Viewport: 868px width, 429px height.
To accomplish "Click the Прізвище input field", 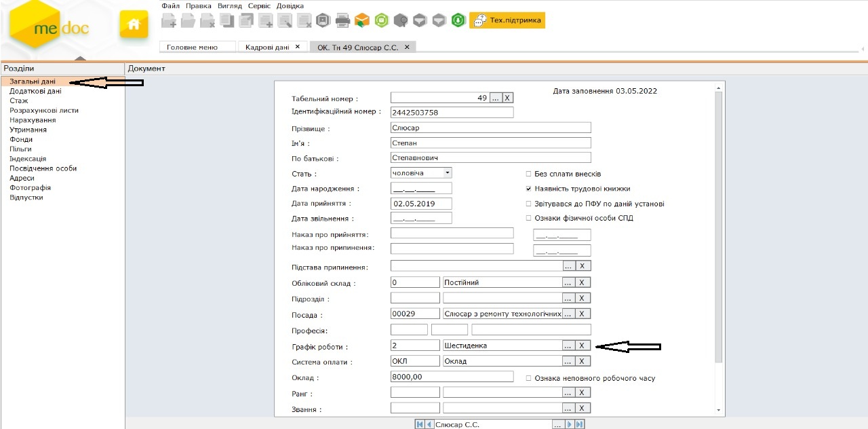I will tap(490, 128).
